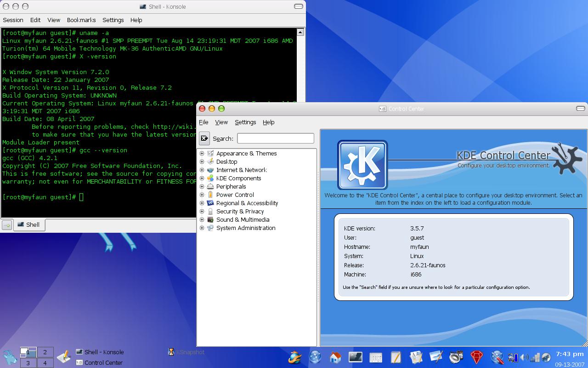The height and width of the screenshot is (368, 588).
Task: Open the blue network globe launcher in the panel
Action: tap(315, 357)
